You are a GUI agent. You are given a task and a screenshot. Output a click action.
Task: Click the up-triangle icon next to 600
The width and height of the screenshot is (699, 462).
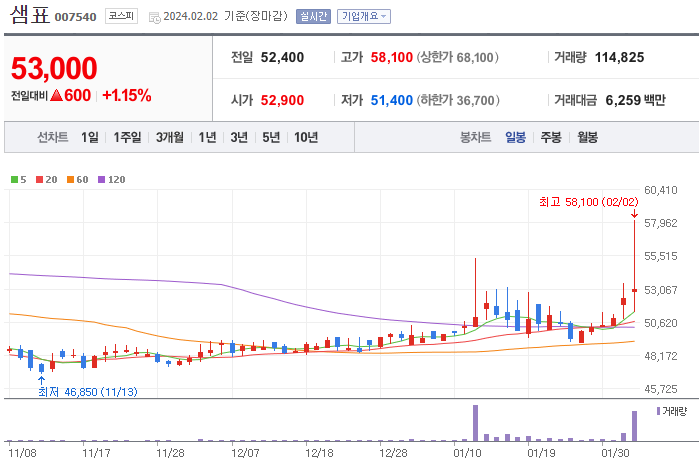pos(56,95)
